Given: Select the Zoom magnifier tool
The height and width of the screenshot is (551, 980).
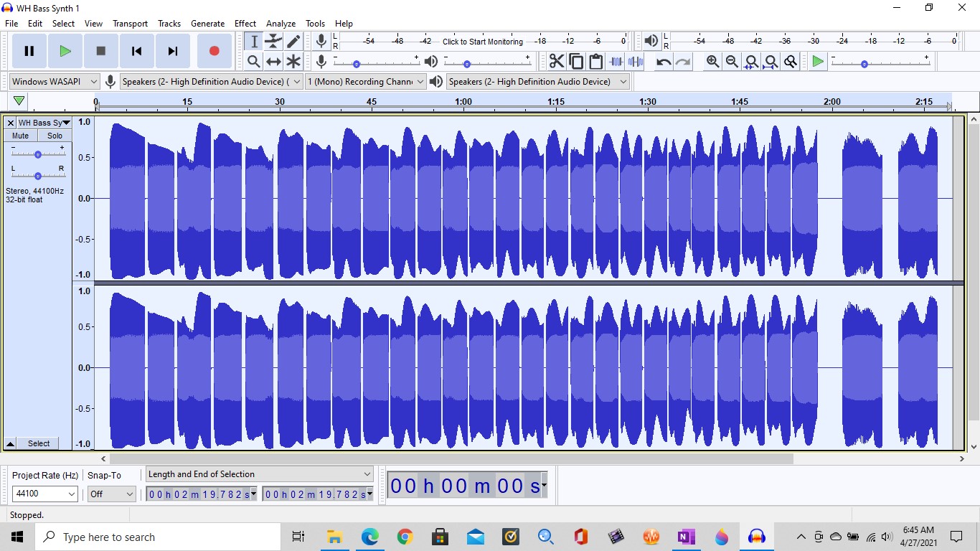Looking at the screenshot, I should coord(253,62).
